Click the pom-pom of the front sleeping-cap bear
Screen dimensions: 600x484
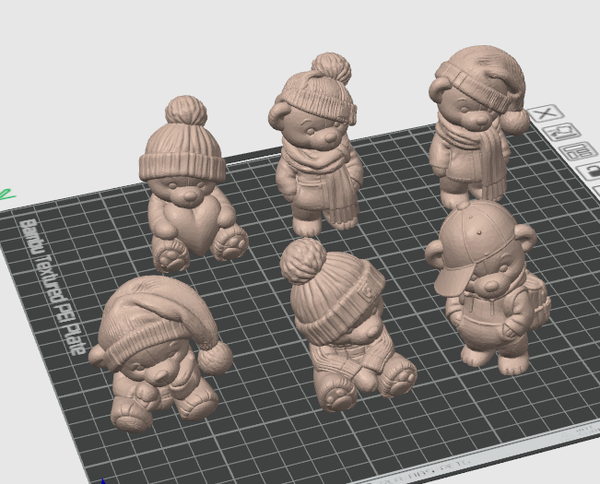tap(215, 358)
